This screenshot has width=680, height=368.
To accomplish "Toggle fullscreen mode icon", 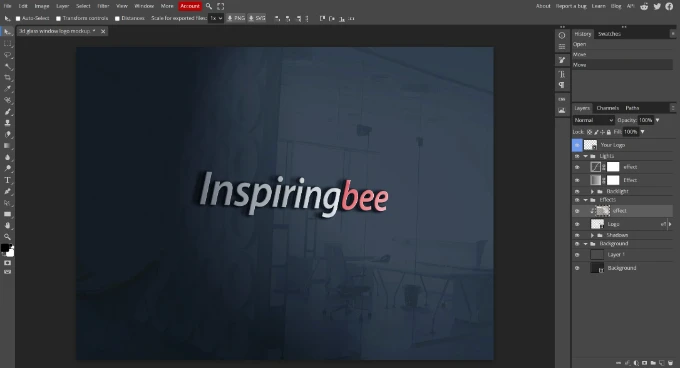I will [x=221, y=6].
